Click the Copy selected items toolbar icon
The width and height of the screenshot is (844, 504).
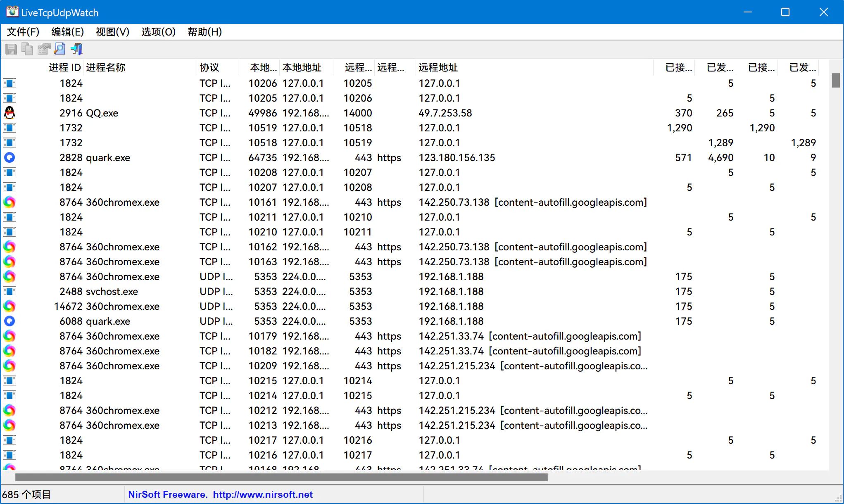coord(27,49)
